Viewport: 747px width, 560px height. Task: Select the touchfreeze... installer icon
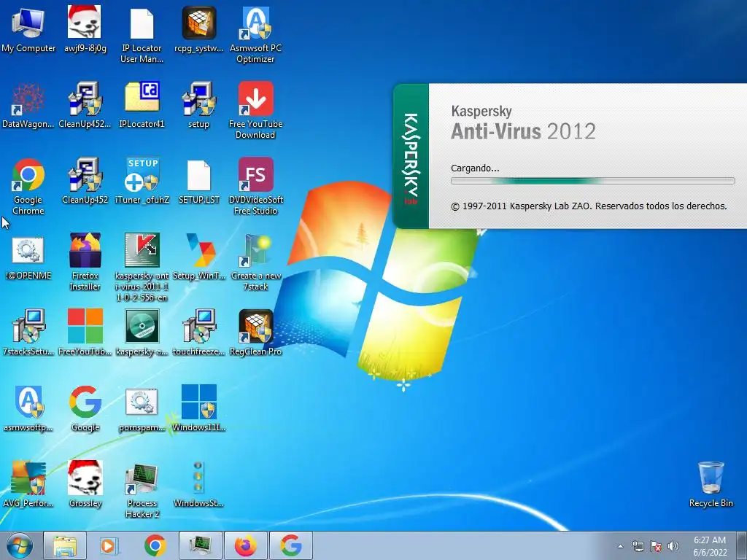pos(198,332)
